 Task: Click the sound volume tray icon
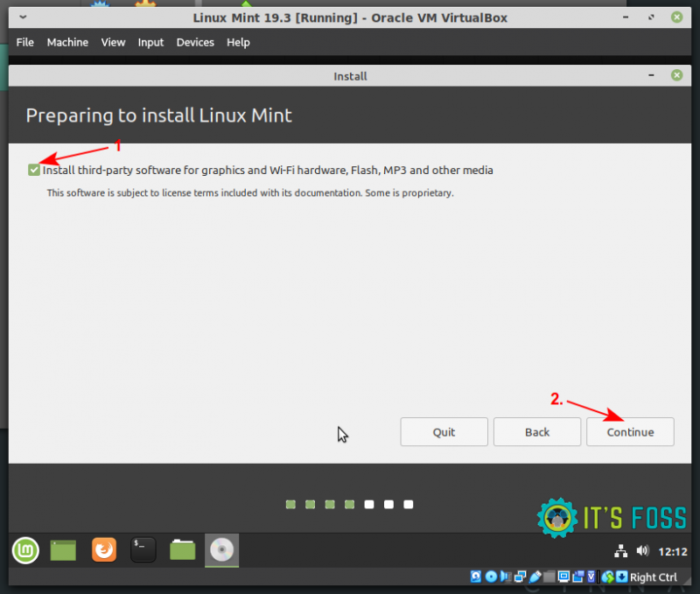pos(642,551)
